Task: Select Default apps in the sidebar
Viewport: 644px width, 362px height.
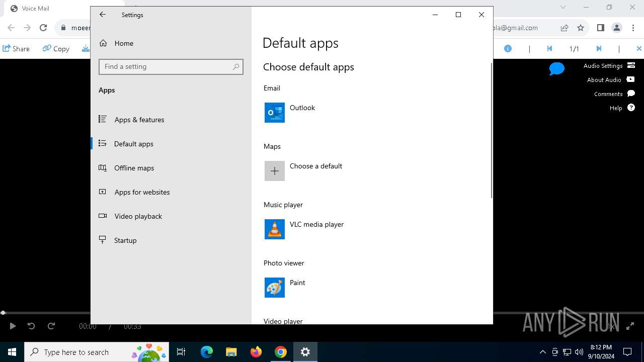Action: coord(171,144)
